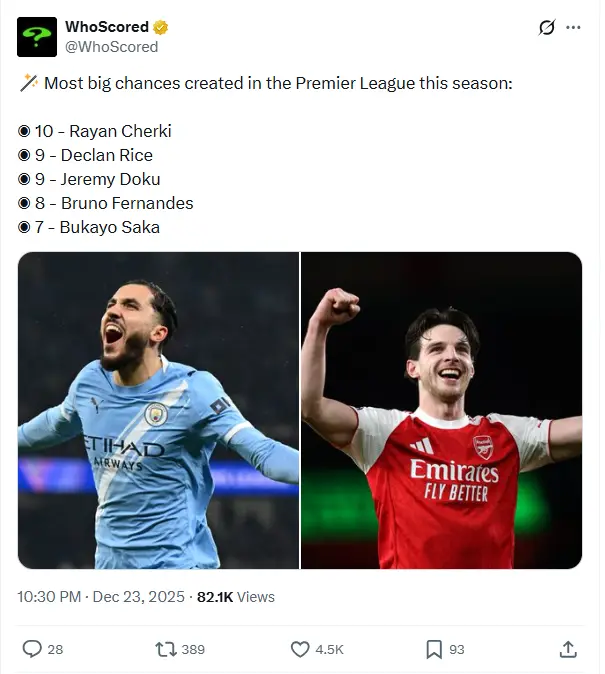Click the 93 bookmarks count
Image resolution: width=605 pixels, height=674 pixels.
tap(456, 649)
